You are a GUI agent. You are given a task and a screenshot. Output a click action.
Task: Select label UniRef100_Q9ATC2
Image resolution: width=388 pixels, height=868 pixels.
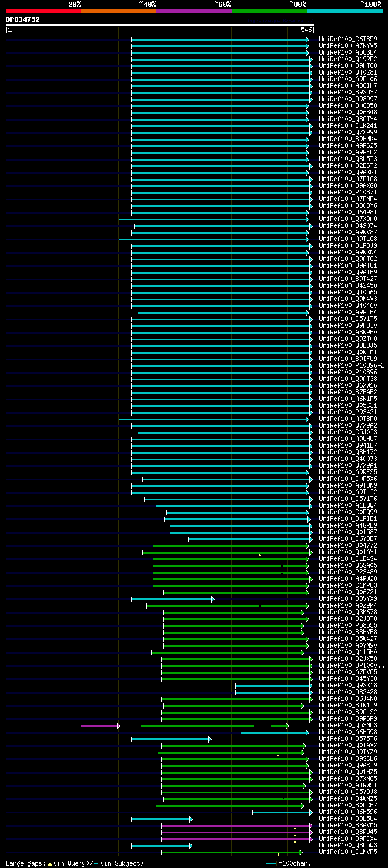(348, 259)
